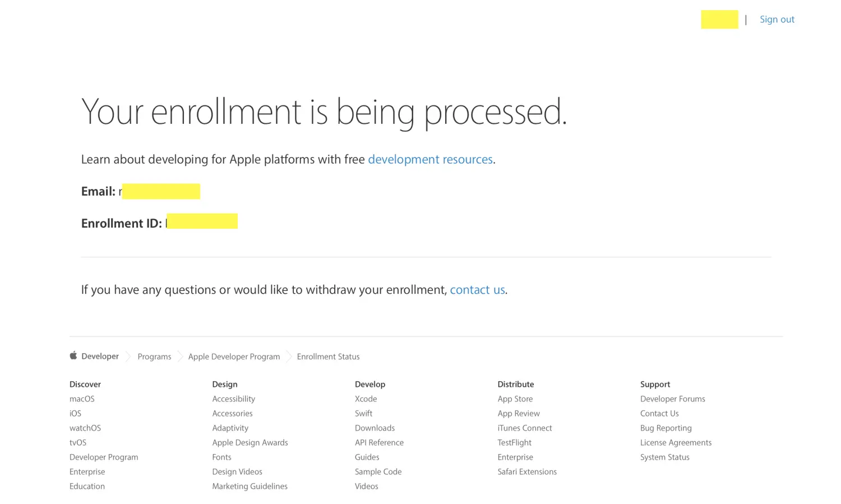Viewport: 841px width, 504px height.
Task: Open Safari Extensions link
Action: coord(527,471)
